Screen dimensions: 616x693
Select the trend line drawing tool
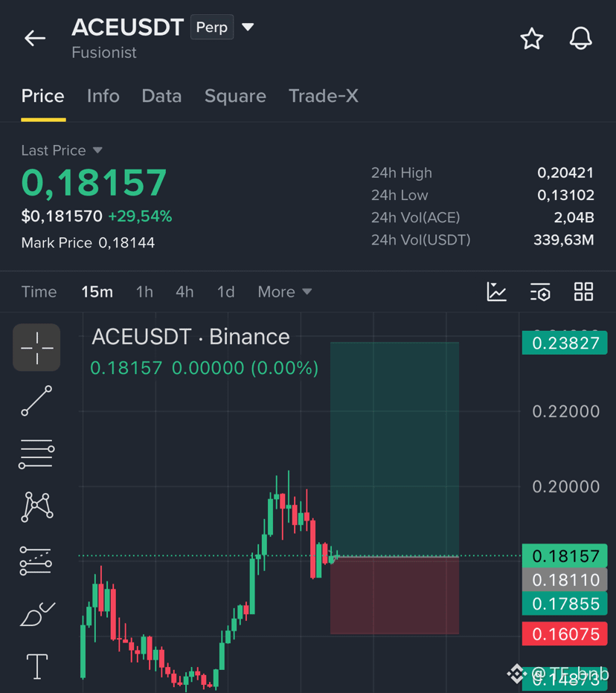coord(36,401)
